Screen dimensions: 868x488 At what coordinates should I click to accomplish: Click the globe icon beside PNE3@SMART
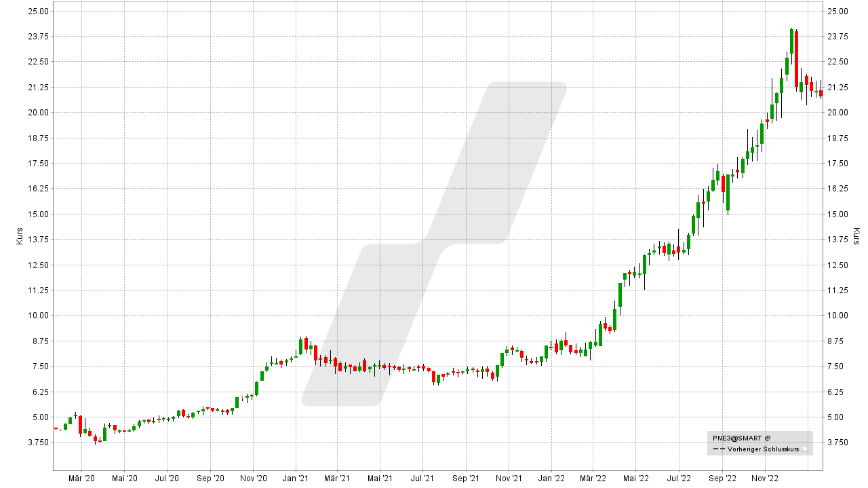[767, 438]
